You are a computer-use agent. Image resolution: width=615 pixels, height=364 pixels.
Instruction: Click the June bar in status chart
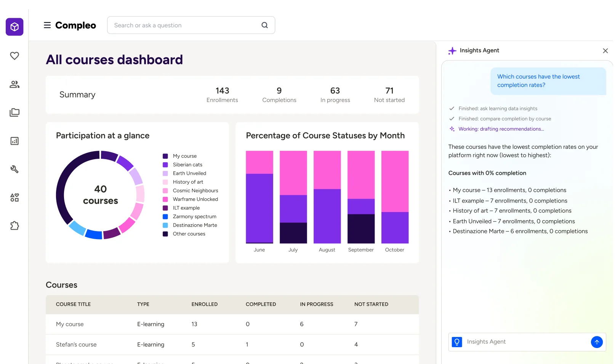[259, 197]
